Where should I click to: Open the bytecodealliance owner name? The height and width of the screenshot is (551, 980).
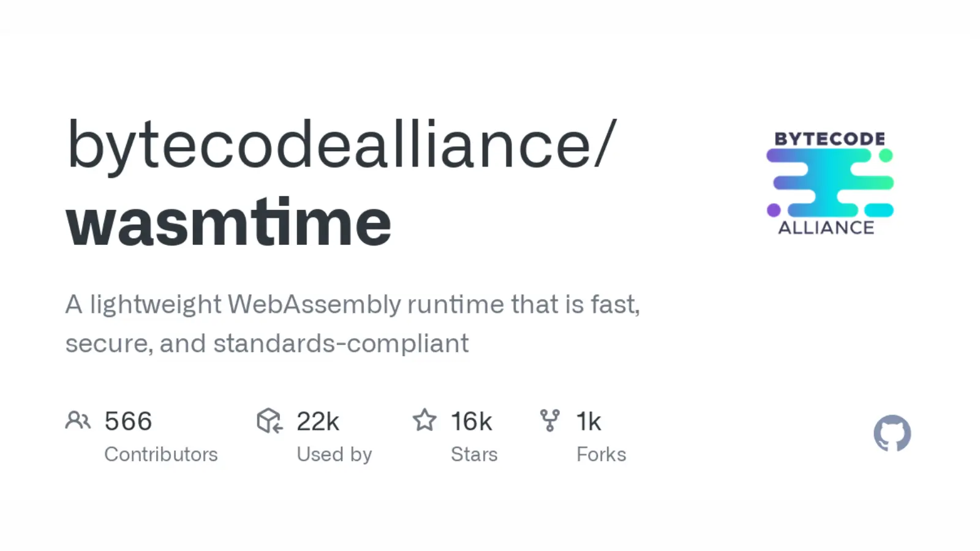(x=341, y=144)
